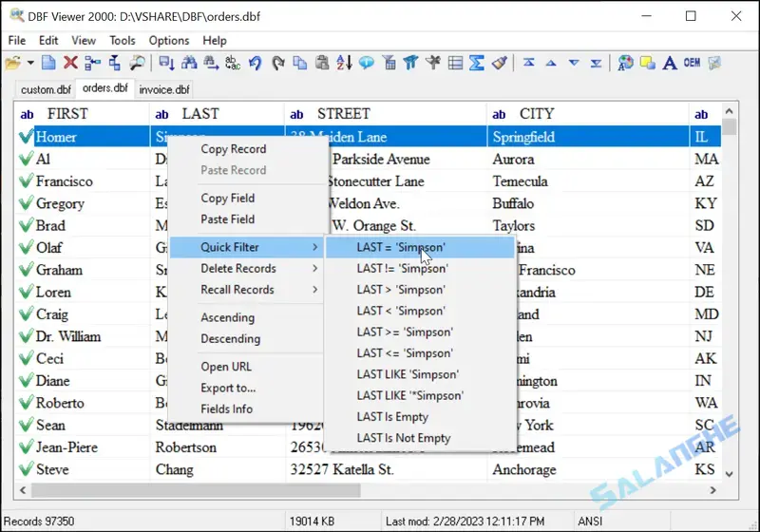Choose Ascending sort in context menu

(x=246, y=317)
